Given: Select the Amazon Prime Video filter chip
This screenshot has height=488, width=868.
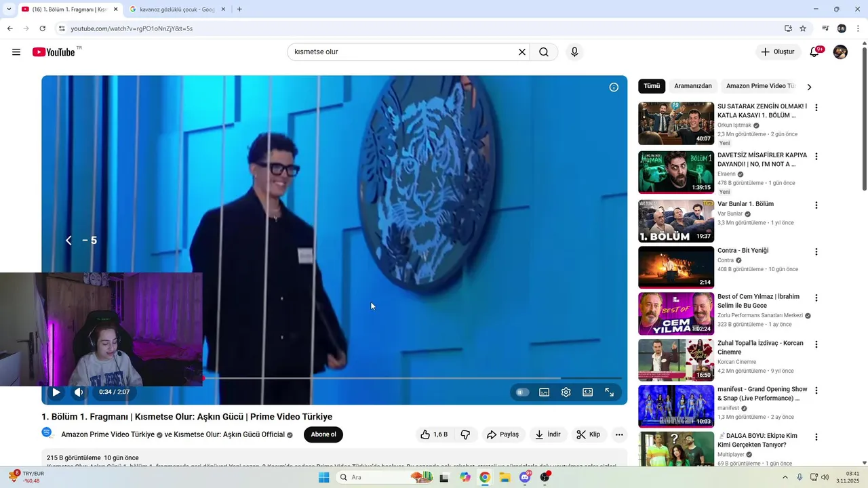Looking at the screenshot, I should [x=760, y=86].
